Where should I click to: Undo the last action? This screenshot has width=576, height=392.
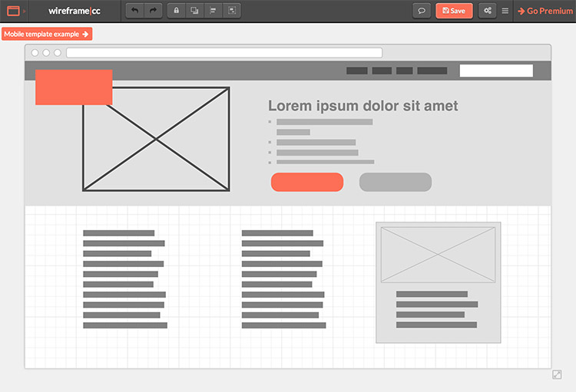point(135,11)
